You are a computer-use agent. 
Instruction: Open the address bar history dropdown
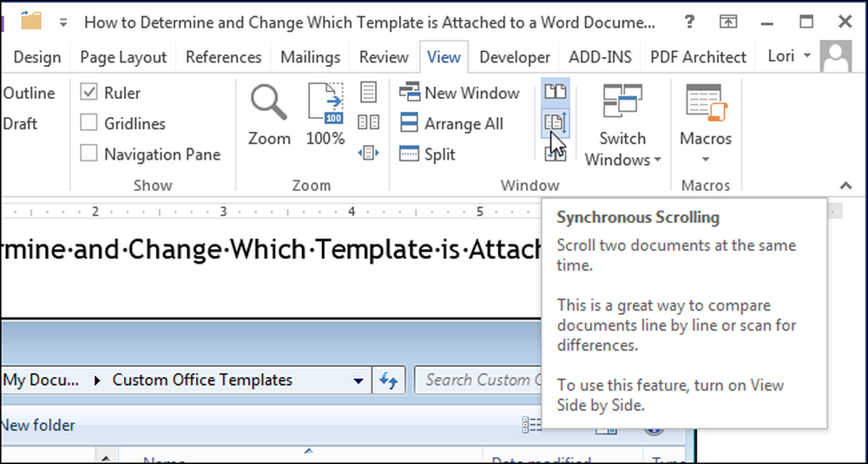[358, 381]
